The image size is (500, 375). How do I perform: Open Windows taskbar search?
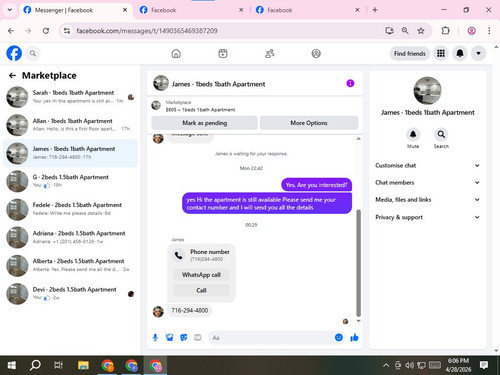35,365
